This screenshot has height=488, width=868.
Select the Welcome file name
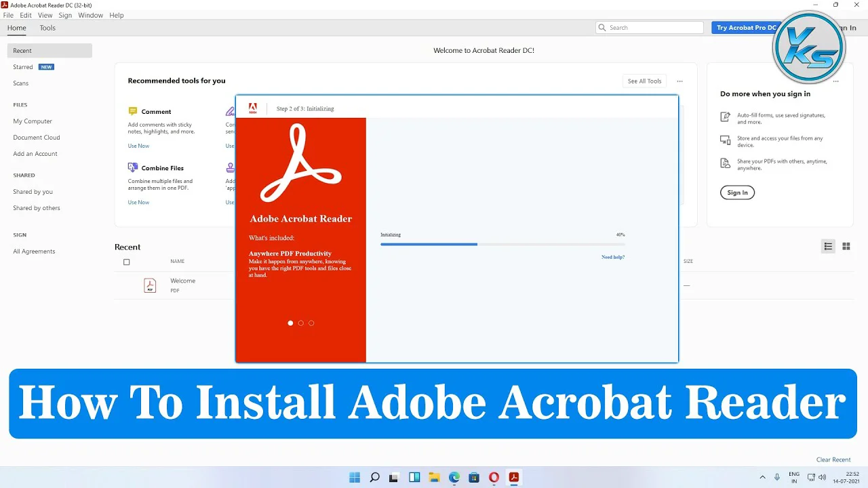(183, 281)
